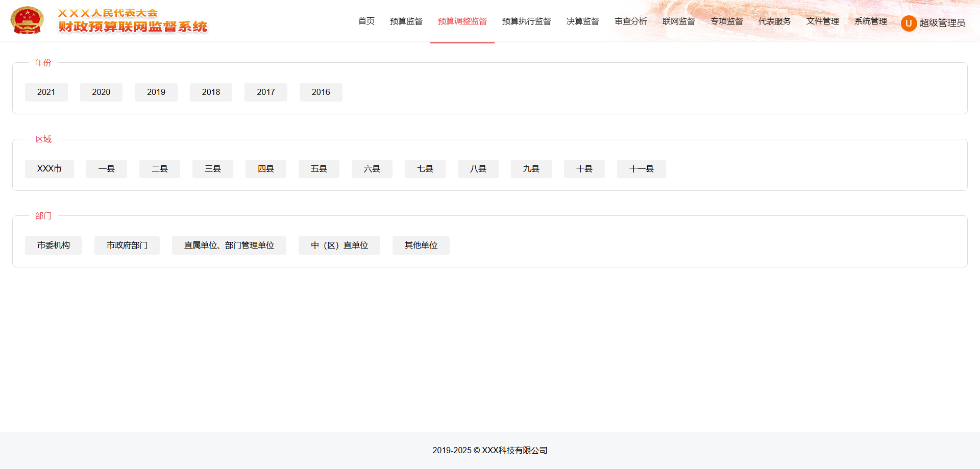
Task: Click the 财政预算联网监督系统 title
Action: (x=133, y=27)
